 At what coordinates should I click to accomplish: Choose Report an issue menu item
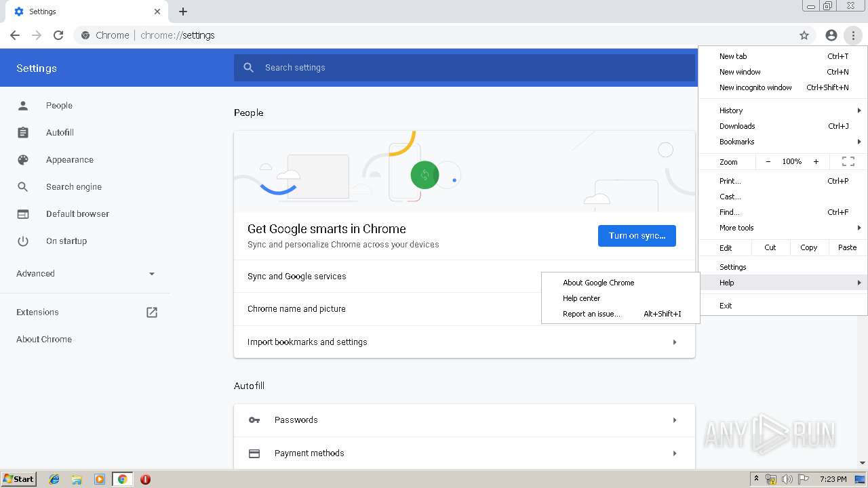coord(620,314)
